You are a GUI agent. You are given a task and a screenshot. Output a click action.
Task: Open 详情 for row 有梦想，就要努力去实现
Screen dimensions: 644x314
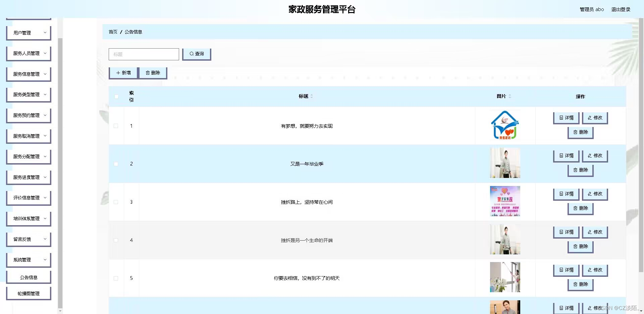click(x=566, y=118)
